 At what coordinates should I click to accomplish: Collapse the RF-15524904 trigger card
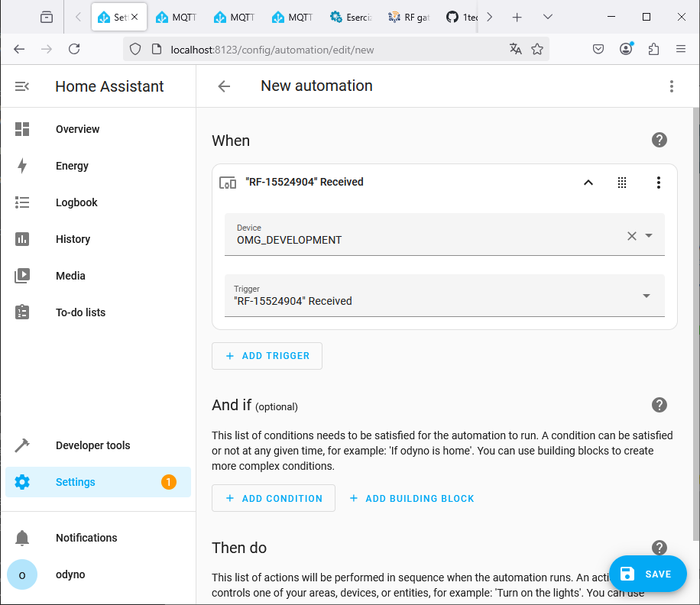click(x=588, y=183)
